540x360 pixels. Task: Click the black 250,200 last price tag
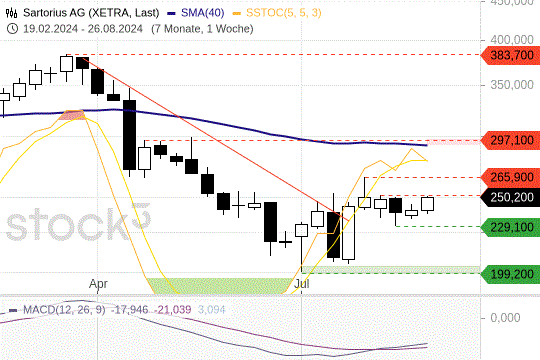(x=510, y=197)
